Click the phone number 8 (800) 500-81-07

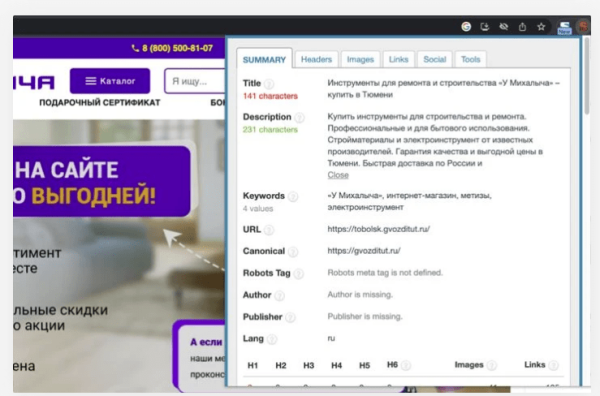pyautogui.click(x=172, y=48)
